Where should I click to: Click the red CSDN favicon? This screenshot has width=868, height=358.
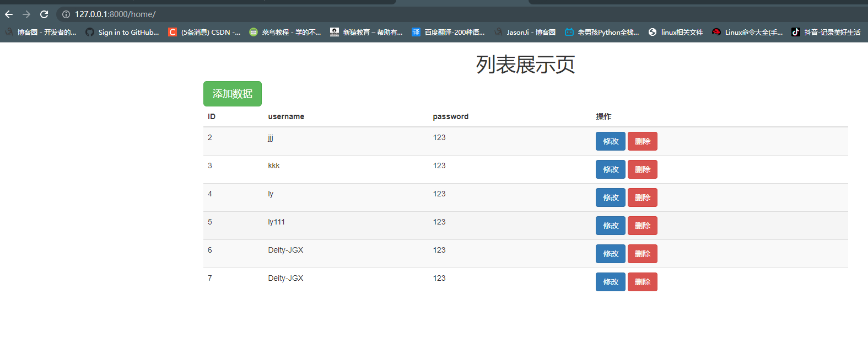[x=172, y=33]
